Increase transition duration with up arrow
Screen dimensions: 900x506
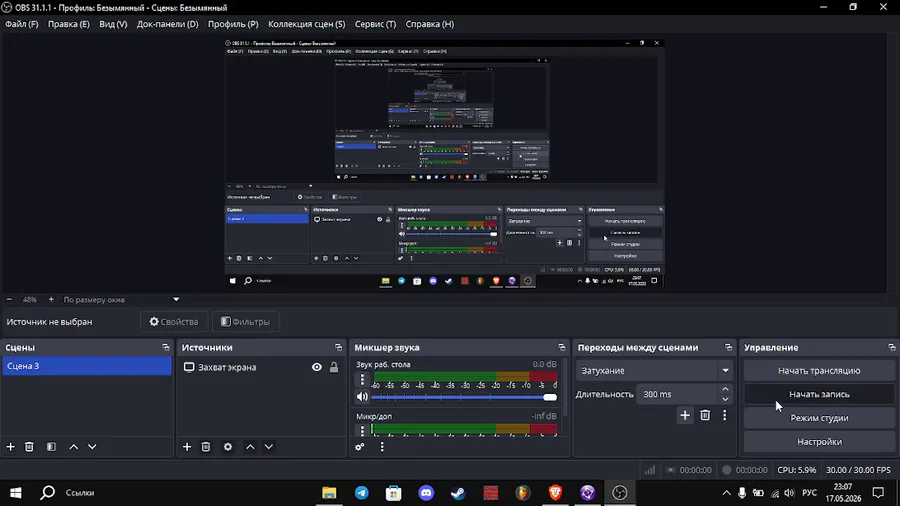click(726, 390)
